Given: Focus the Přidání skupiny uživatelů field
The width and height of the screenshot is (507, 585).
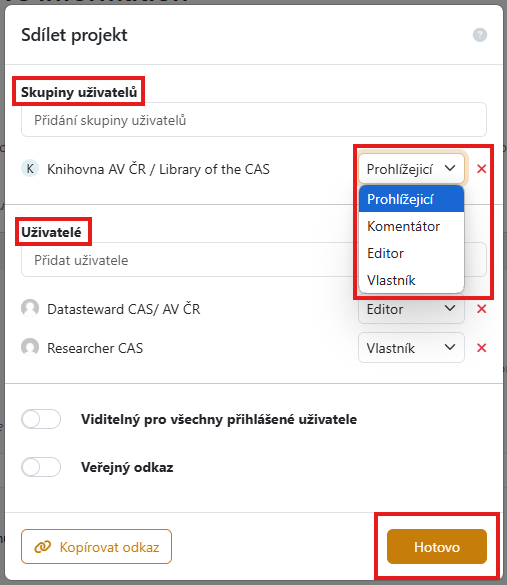Looking at the screenshot, I should point(254,120).
